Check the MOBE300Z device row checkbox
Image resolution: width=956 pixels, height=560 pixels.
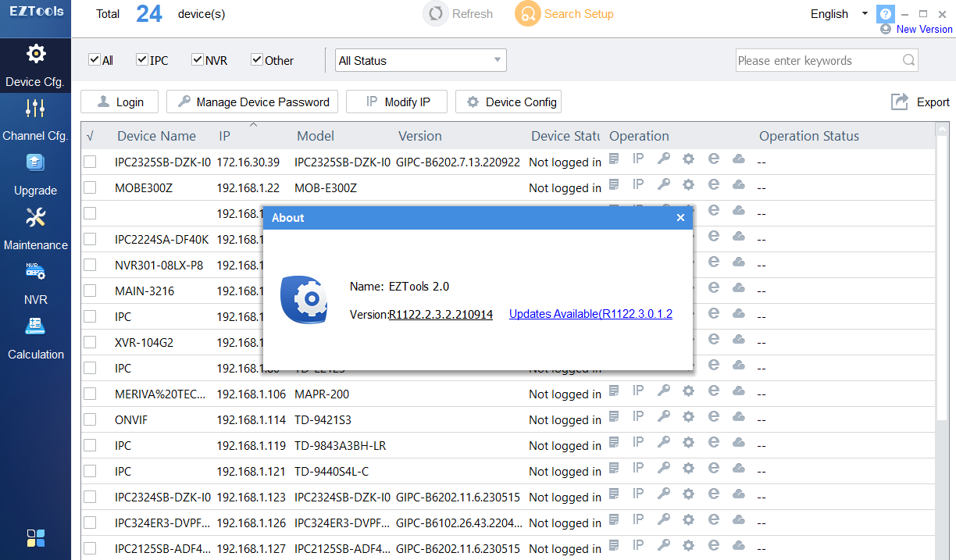pos(90,187)
